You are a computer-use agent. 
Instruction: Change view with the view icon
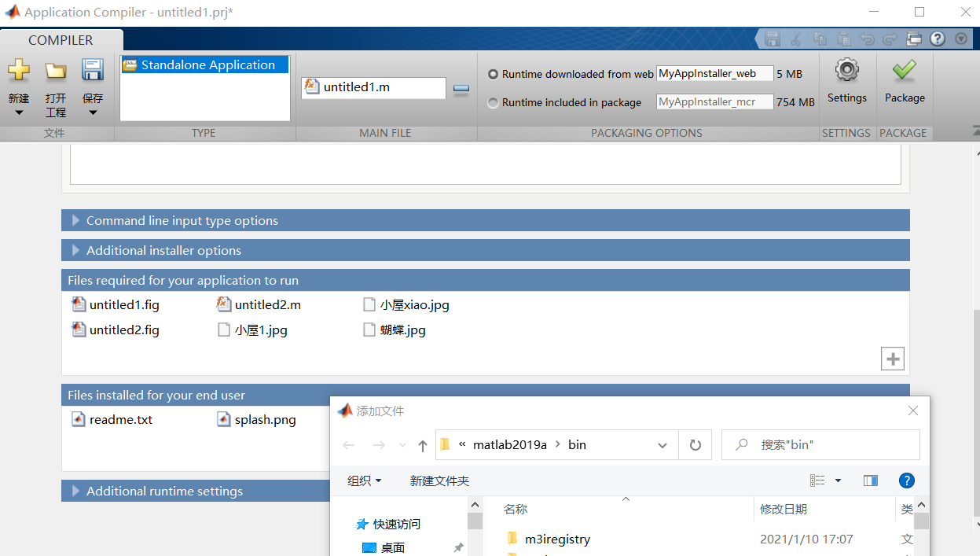(817, 481)
